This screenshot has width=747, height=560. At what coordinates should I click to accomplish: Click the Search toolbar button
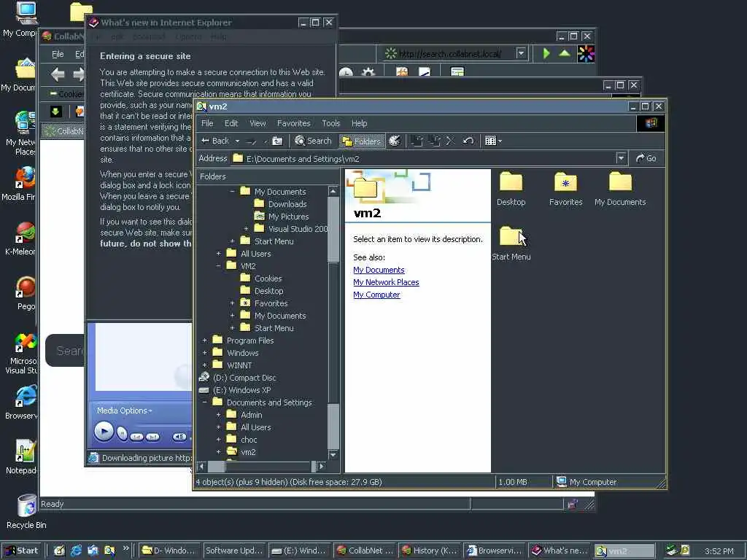(313, 141)
